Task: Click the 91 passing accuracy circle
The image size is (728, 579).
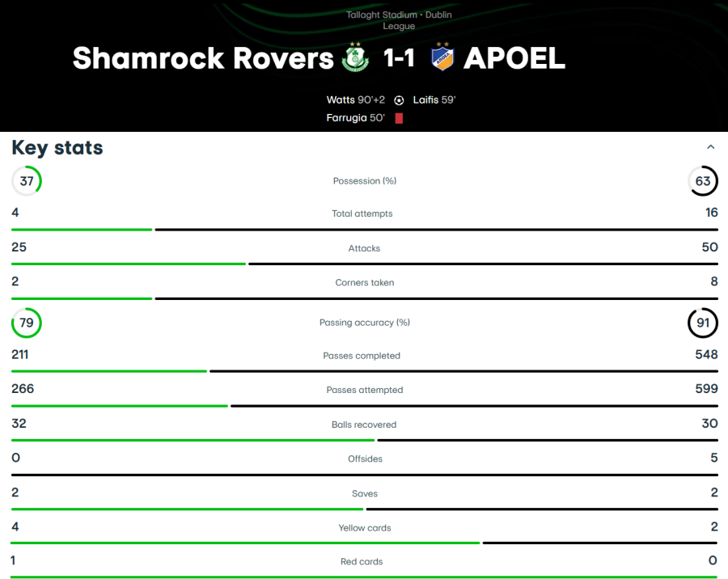Action: coord(702,323)
